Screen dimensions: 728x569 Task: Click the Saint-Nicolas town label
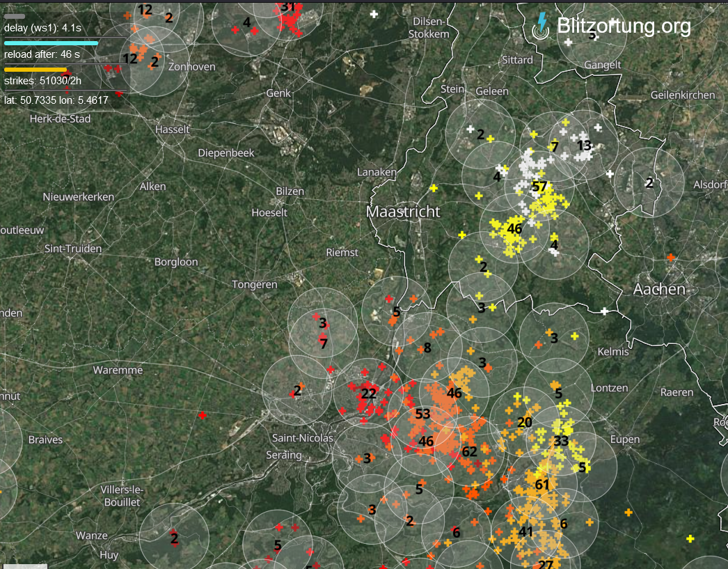click(303, 438)
